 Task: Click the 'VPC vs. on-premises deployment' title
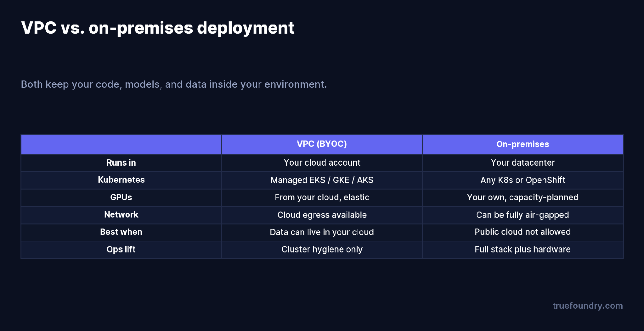tap(158, 28)
